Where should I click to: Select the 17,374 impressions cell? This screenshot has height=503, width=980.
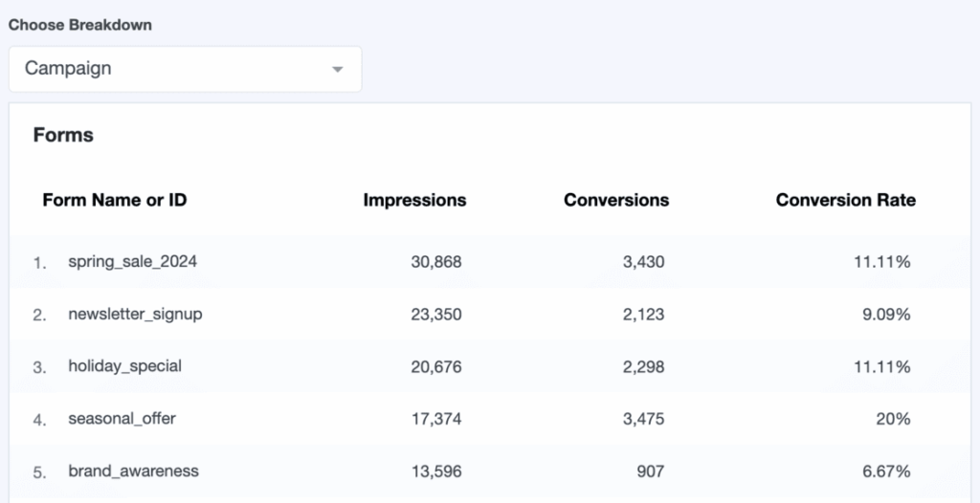435,419
